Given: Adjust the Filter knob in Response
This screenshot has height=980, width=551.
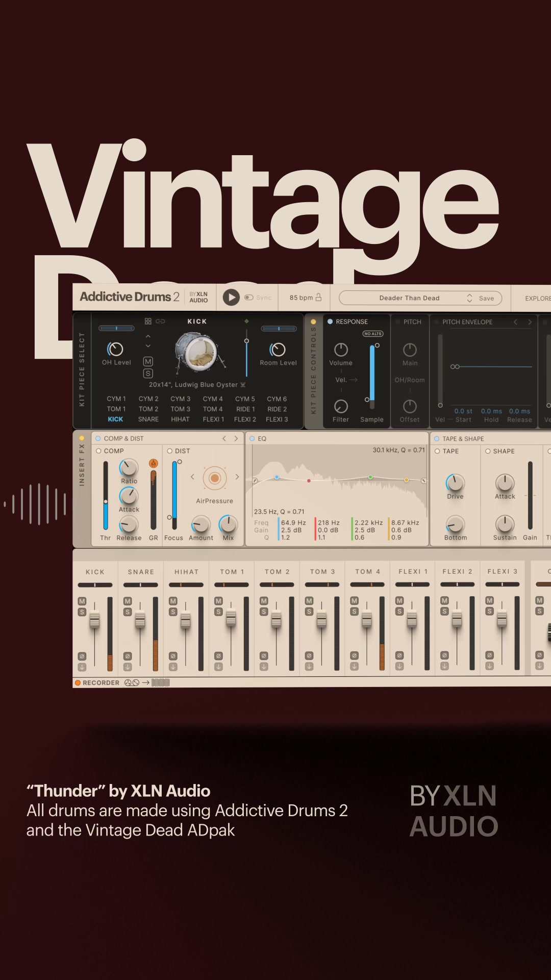Looking at the screenshot, I should tap(341, 406).
